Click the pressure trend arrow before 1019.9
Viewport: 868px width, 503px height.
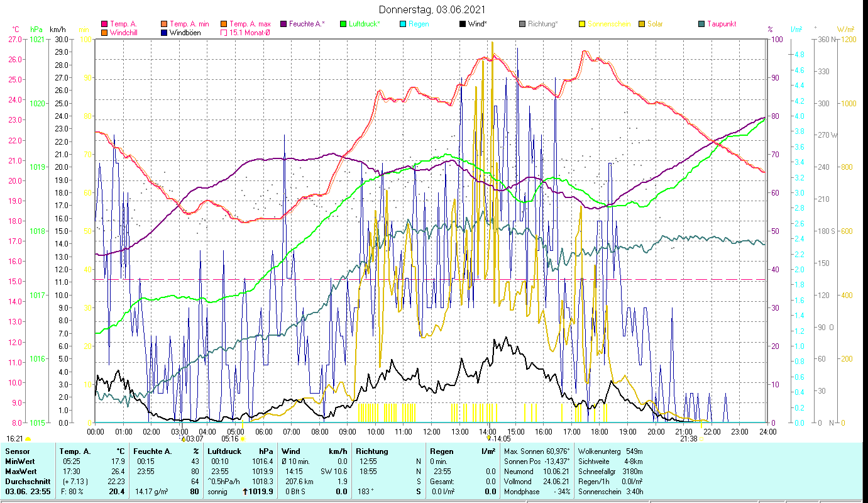coord(244,491)
